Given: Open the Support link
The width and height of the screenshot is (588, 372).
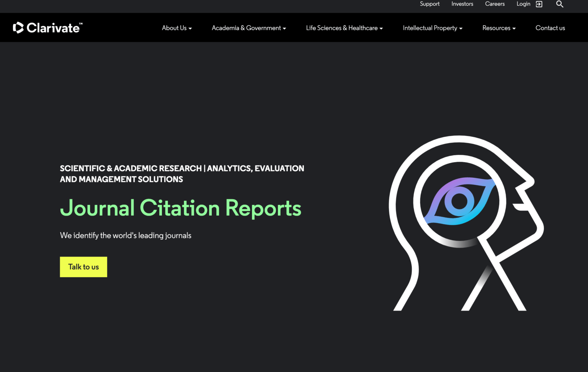Looking at the screenshot, I should click(430, 4).
